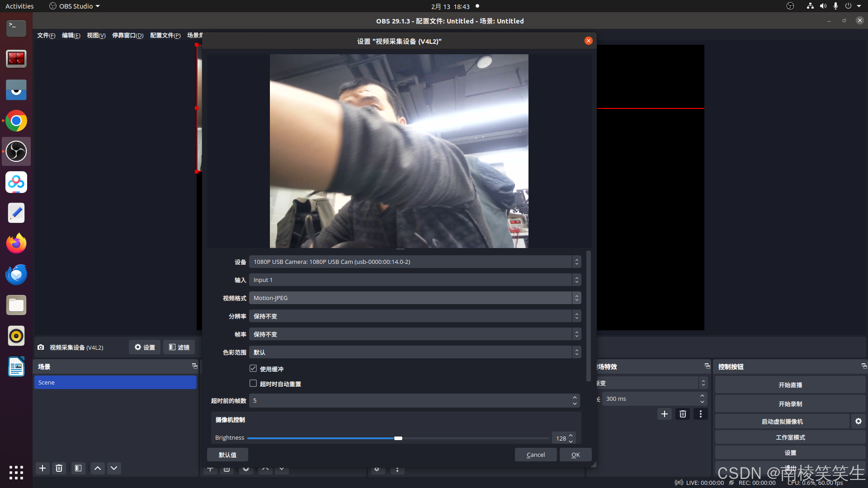Click the OK button
Screen dimensions: 868x488
click(x=575, y=455)
